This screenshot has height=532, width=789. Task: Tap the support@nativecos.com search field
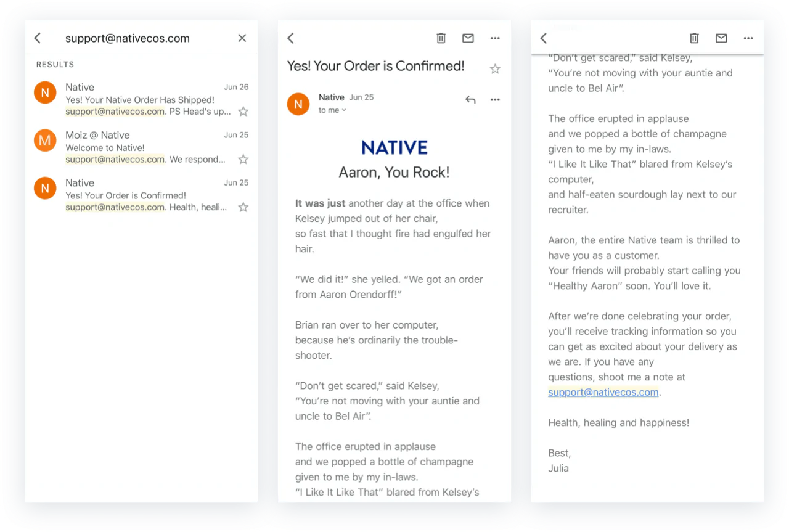pos(128,38)
